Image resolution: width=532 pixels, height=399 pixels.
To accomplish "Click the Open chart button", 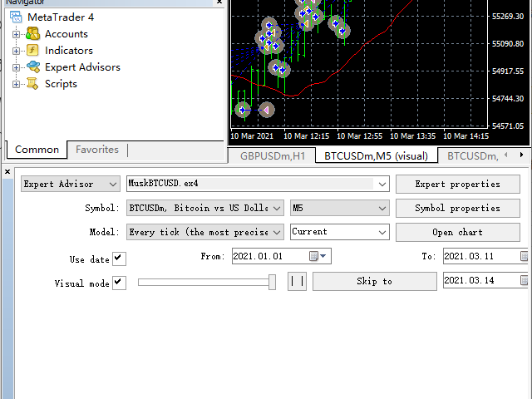I will click(458, 232).
